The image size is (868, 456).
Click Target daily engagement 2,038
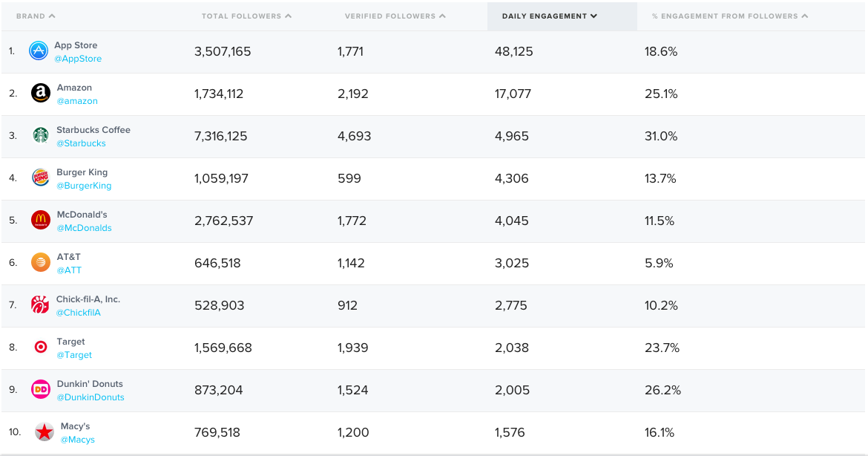click(x=511, y=348)
